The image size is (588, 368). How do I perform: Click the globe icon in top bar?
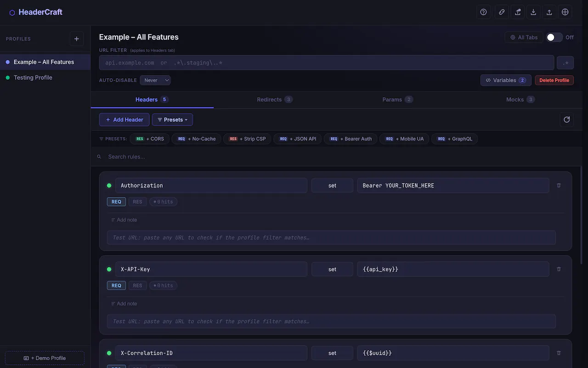[x=565, y=12]
